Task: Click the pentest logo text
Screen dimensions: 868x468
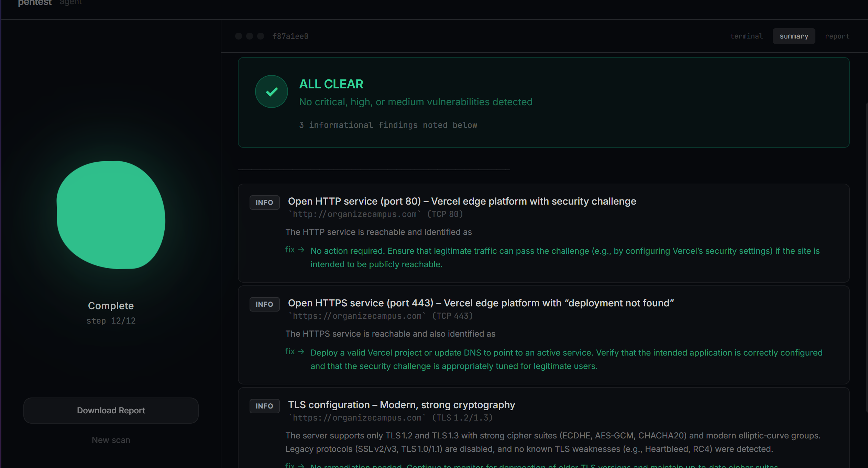Action: point(35,3)
